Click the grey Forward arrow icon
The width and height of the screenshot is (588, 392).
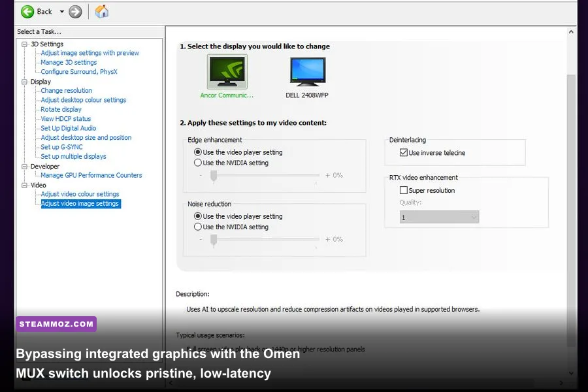[x=75, y=12]
